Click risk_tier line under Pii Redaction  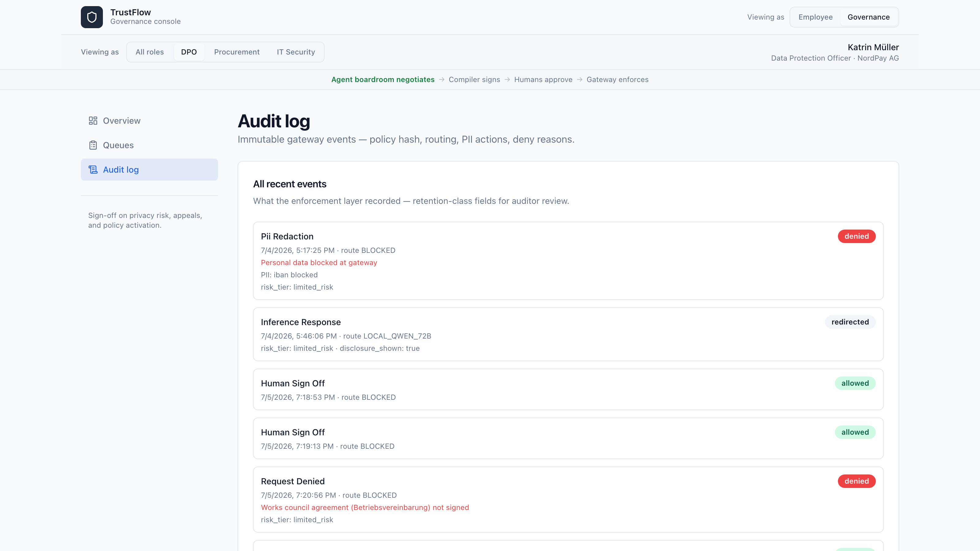[297, 287]
